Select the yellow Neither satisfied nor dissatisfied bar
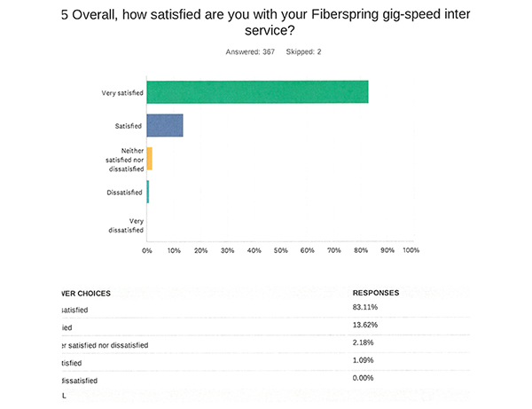Screen dimensions: 532x409 tap(150, 158)
